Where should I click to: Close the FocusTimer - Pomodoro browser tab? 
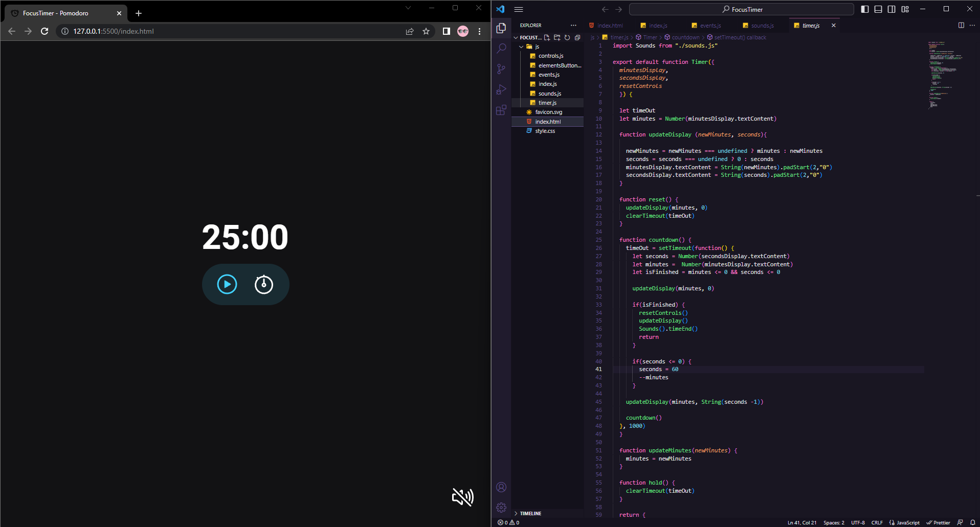119,13
